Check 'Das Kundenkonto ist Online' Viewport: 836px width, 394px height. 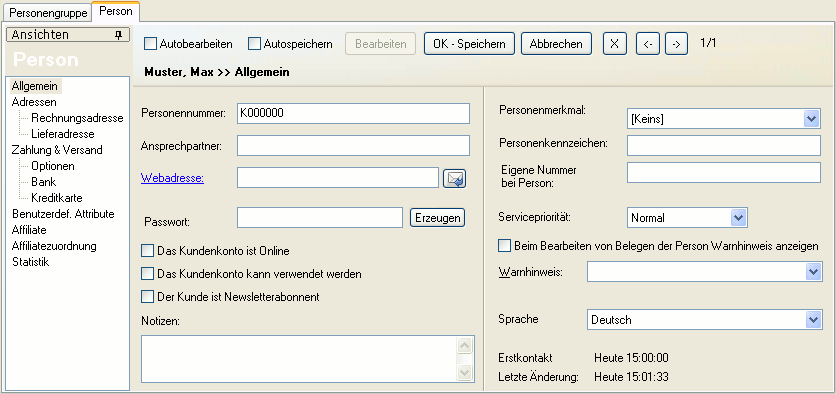click(147, 251)
